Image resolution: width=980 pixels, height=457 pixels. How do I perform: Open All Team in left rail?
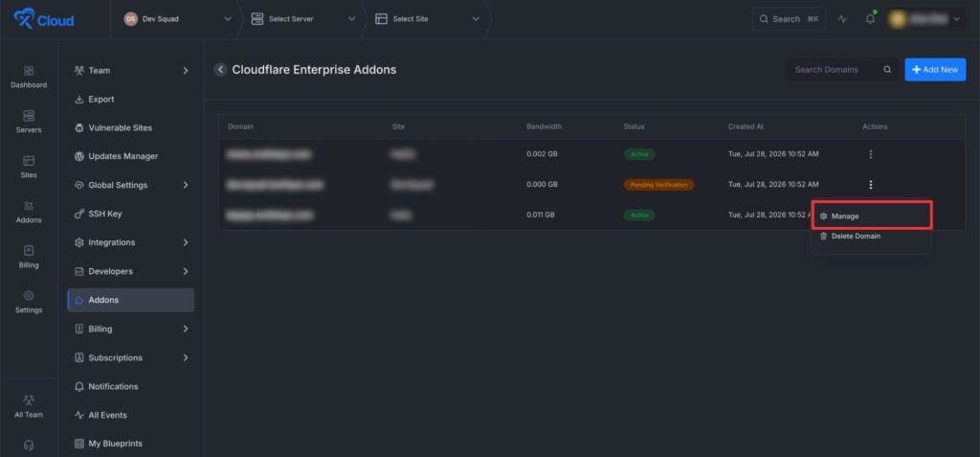pos(29,406)
